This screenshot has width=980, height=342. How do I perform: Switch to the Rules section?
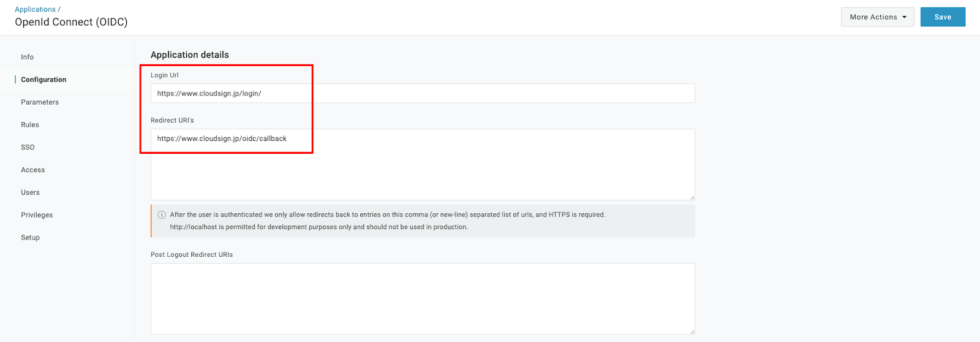tap(30, 125)
